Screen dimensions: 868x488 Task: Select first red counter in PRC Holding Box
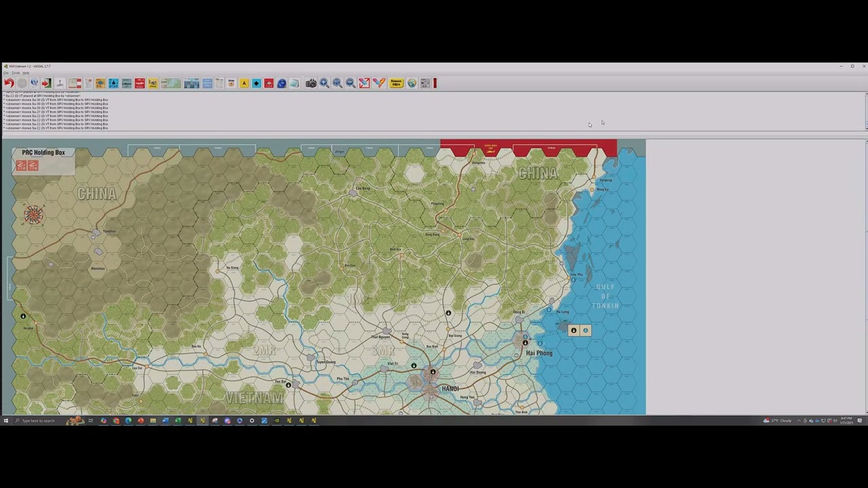[22, 165]
